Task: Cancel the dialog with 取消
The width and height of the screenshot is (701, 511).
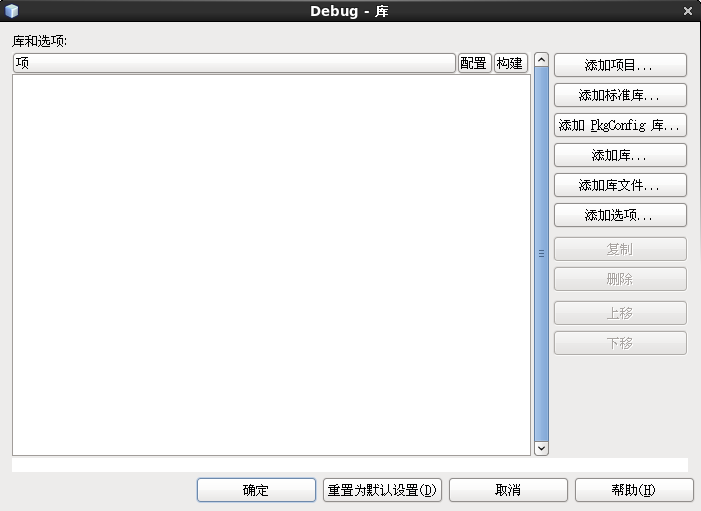Action: tap(508, 490)
